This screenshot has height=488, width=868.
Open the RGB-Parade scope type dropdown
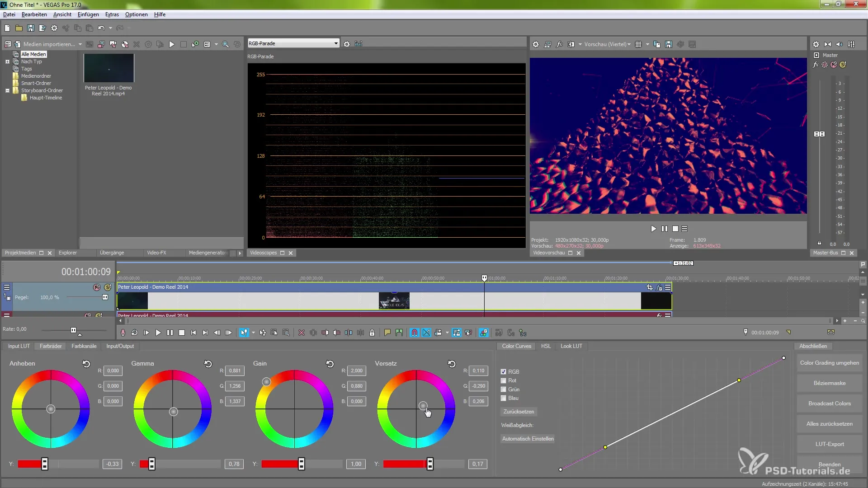pyautogui.click(x=293, y=43)
